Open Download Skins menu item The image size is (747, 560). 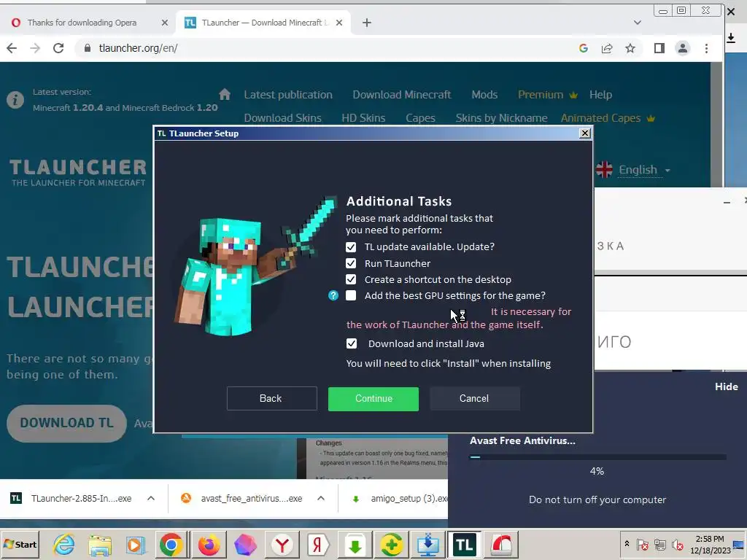click(x=282, y=118)
